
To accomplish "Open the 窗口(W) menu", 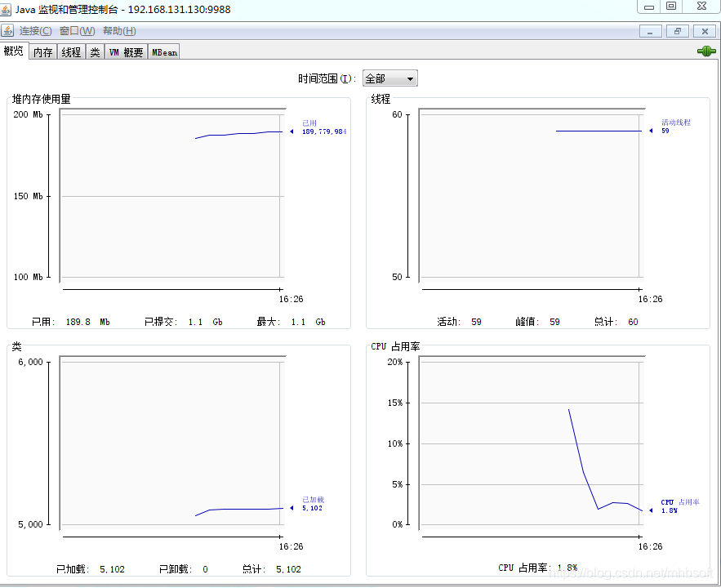I will pyautogui.click(x=78, y=31).
